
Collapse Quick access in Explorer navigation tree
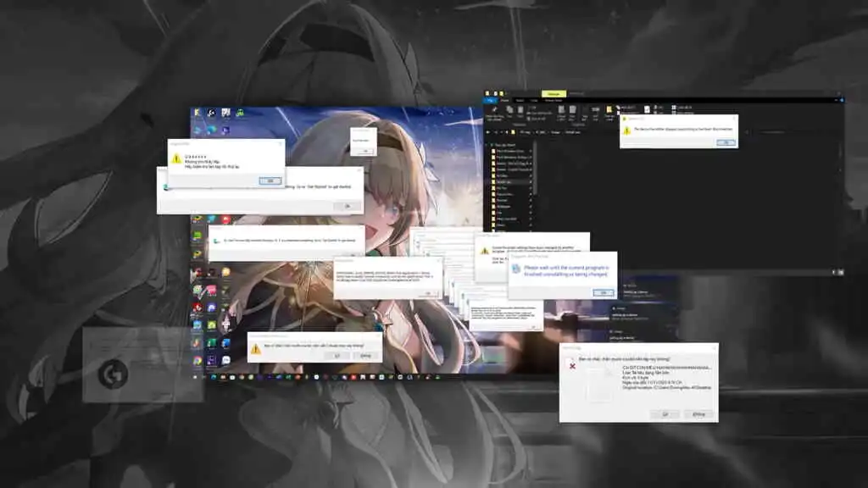click(487, 145)
